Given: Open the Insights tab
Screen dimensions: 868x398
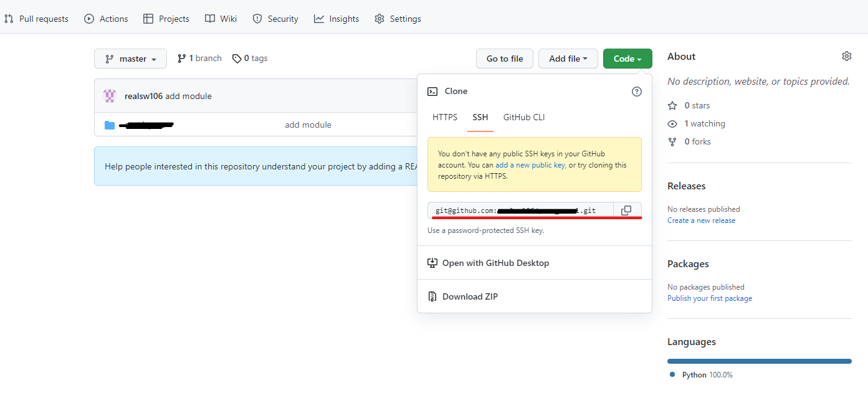Looking at the screenshot, I should [336, 19].
